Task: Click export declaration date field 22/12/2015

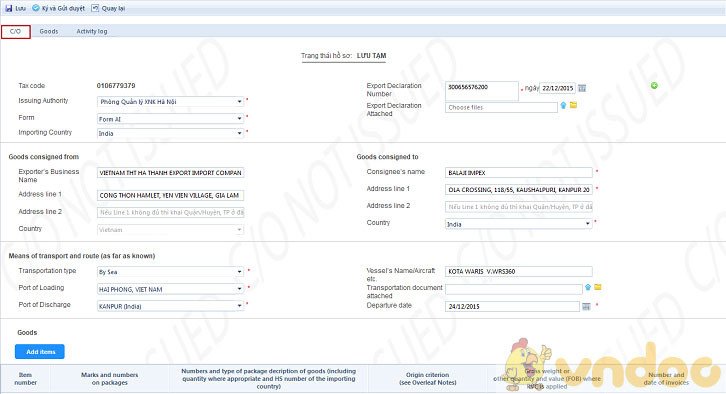Action: pyautogui.click(x=558, y=88)
